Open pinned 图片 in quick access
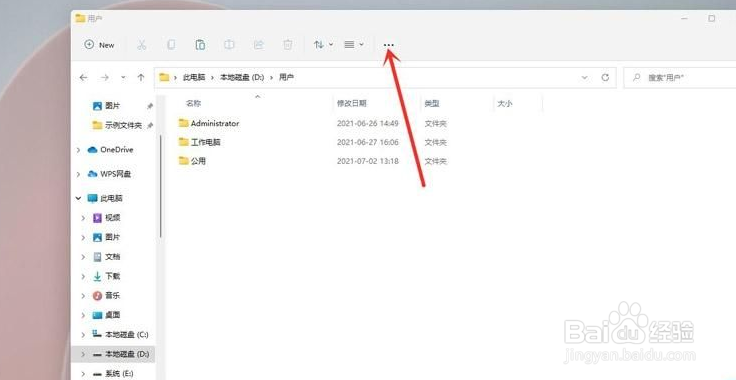 113,106
